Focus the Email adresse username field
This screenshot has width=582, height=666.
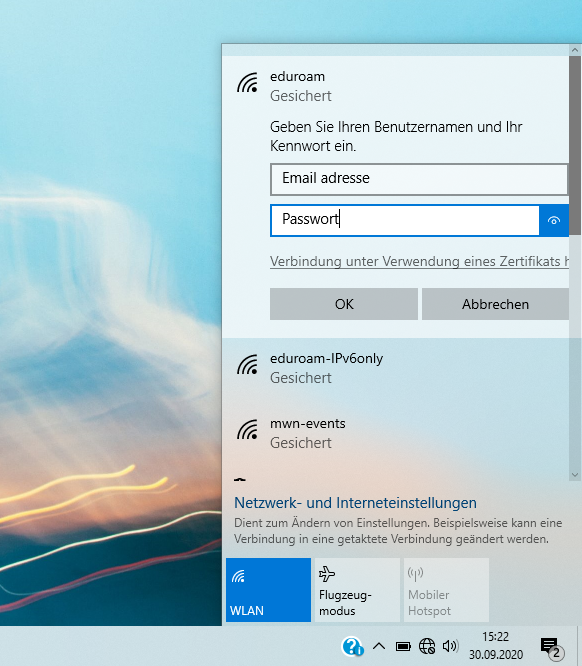[419, 178]
